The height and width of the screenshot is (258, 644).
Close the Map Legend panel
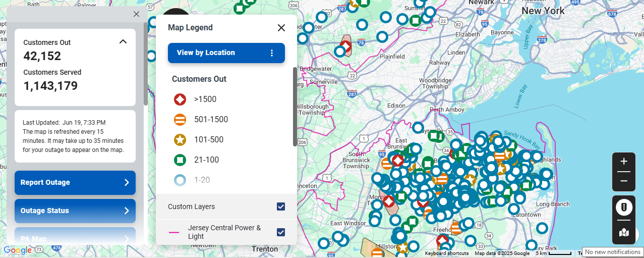pyautogui.click(x=281, y=28)
